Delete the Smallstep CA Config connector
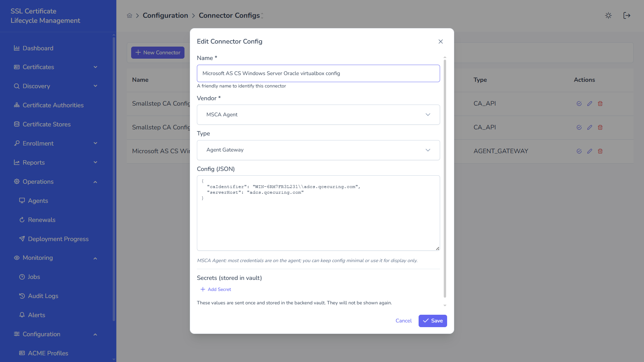 [600, 104]
